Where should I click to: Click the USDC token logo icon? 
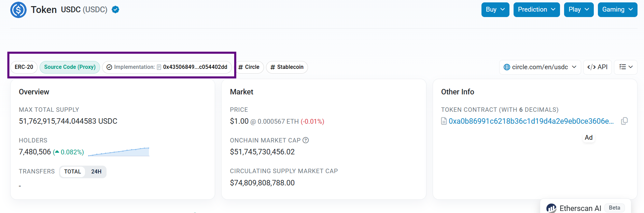point(18,10)
